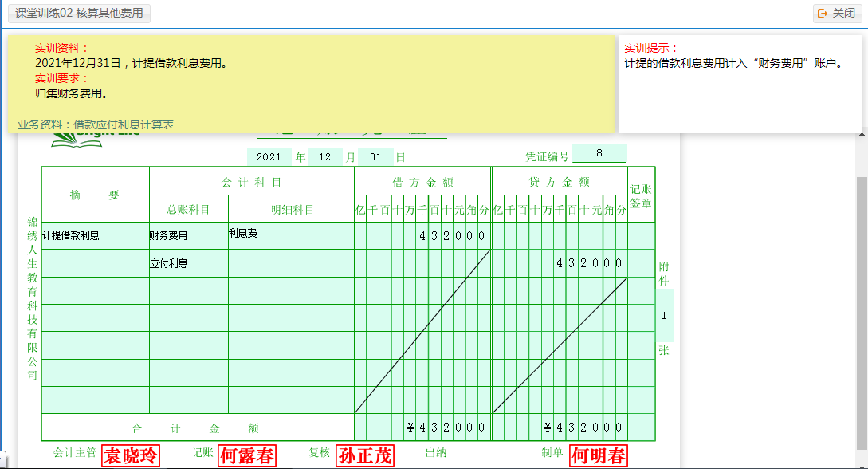Image resolution: width=868 pixels, height=469 pixels.
Task: Click the 记账签章 column header
Action: tap(641, 196)
